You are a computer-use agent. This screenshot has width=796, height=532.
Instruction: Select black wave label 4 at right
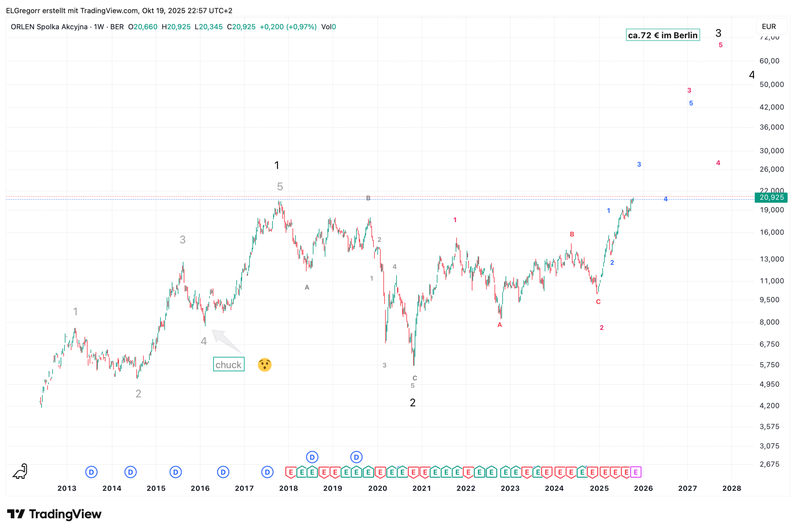click(x=751, y=75)
